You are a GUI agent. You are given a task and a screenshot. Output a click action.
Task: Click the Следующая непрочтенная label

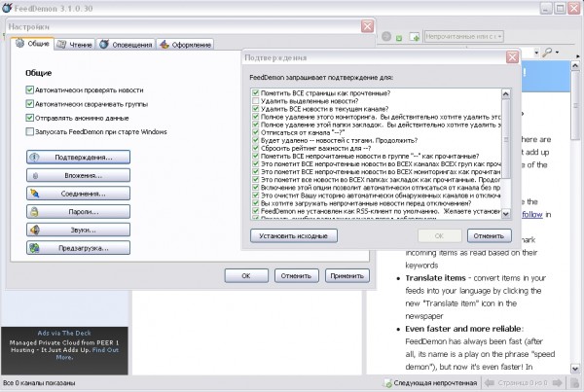pyautogui.click(x=435, y=382)
